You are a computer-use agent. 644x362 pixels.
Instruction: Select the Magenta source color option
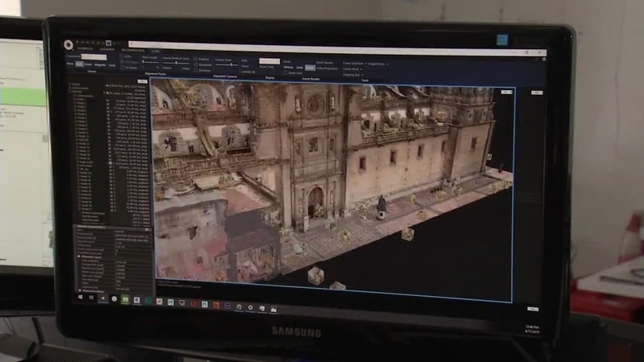tap(100, 65)
